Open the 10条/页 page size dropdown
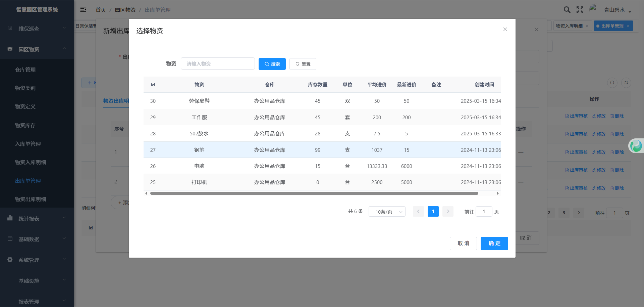644x307 pixels. tap(387, 212)
